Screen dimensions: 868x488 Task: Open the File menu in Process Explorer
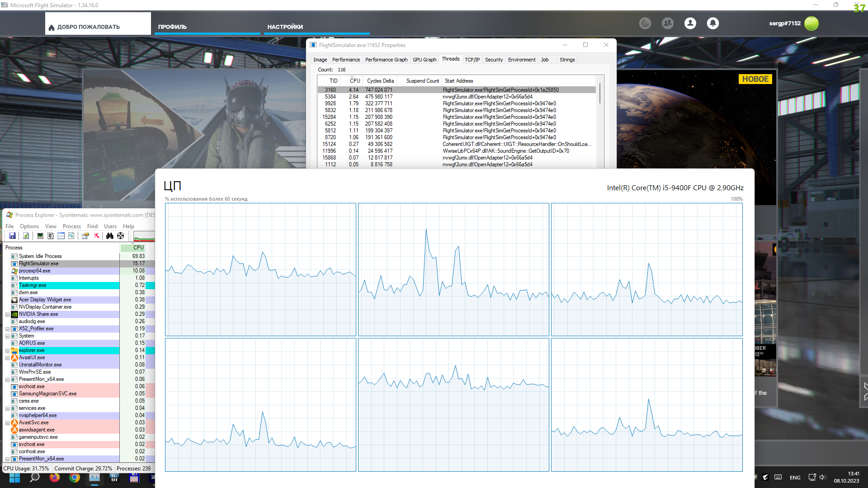click(x=9, y=226)
